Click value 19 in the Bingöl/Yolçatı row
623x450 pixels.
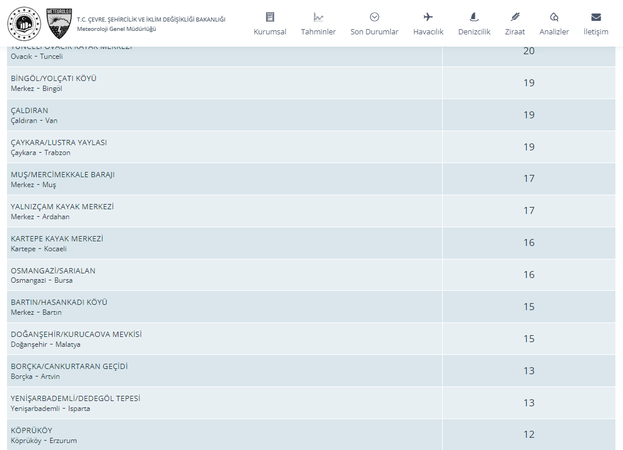(529, 83)
